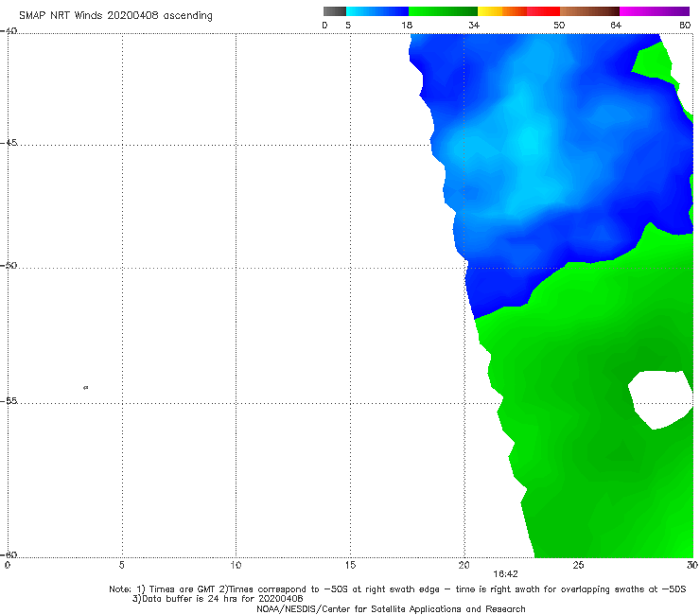Click the latitude axis label -55
The width and height of the screenshot is (700, 615).
point(9,400)
